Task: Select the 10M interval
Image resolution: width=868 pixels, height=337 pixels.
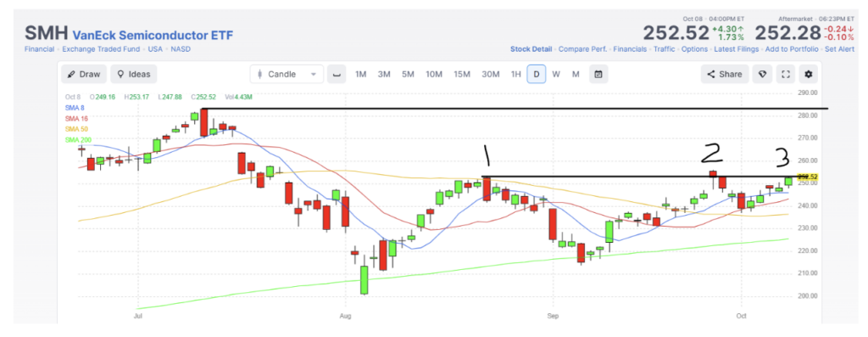Action: (x=433, y=74)
